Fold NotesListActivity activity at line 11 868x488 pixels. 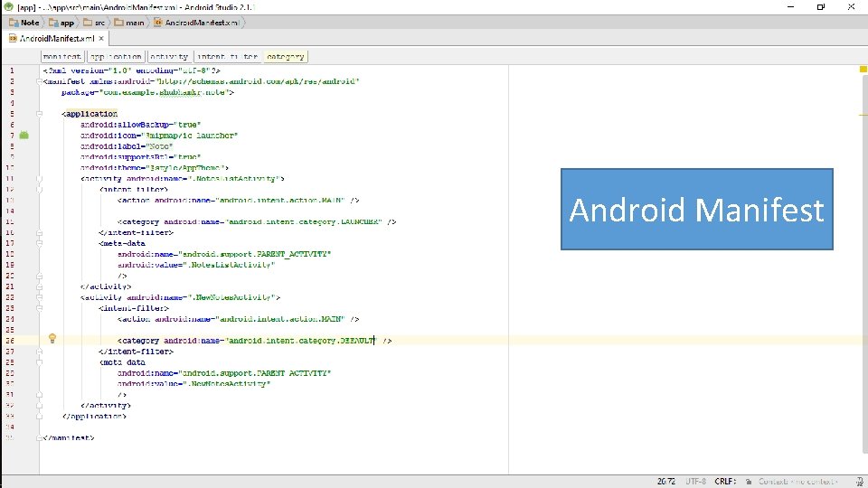39,179
